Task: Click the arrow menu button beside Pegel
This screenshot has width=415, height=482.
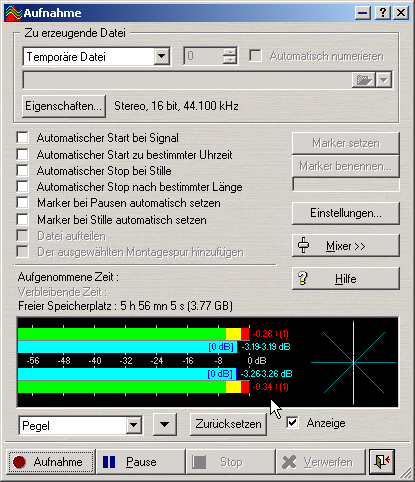Action: point(165,424)
